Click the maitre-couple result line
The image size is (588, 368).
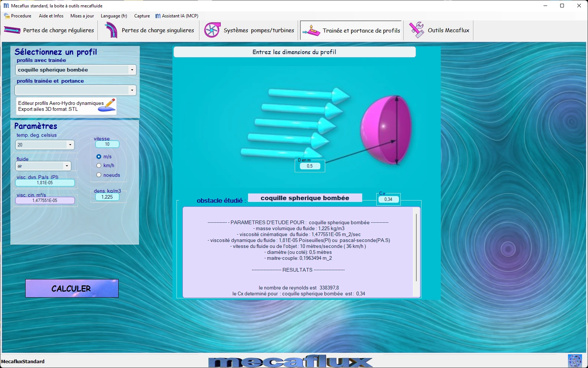pos(298,258)
